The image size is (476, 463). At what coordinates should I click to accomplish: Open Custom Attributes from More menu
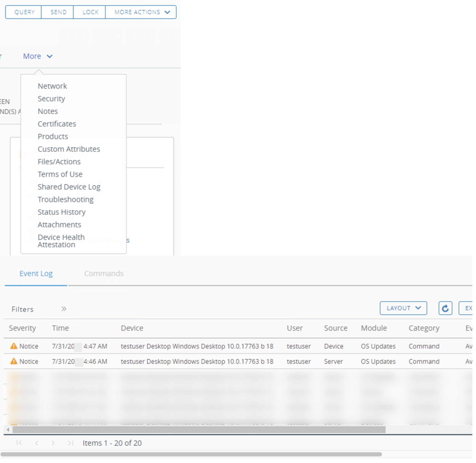(x=69, y=149)
